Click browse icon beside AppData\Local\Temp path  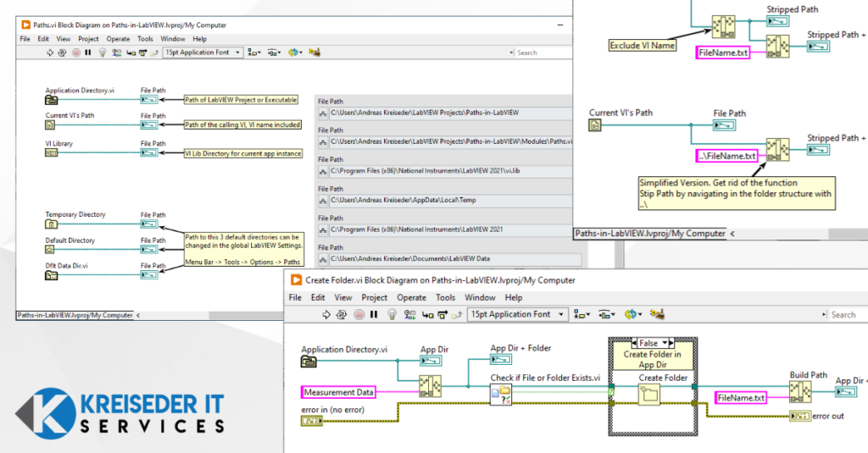323,201
